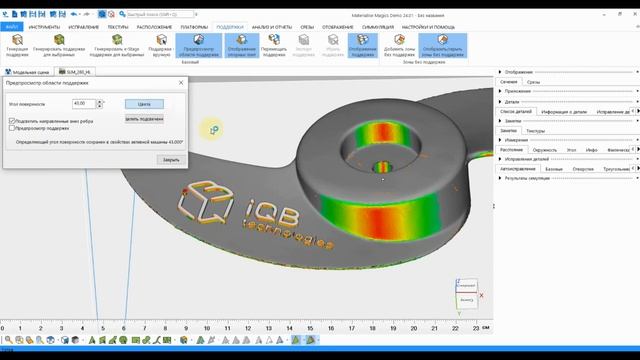
Task: Click the new document icon in quick toolbar
Action: coord(14,14)
